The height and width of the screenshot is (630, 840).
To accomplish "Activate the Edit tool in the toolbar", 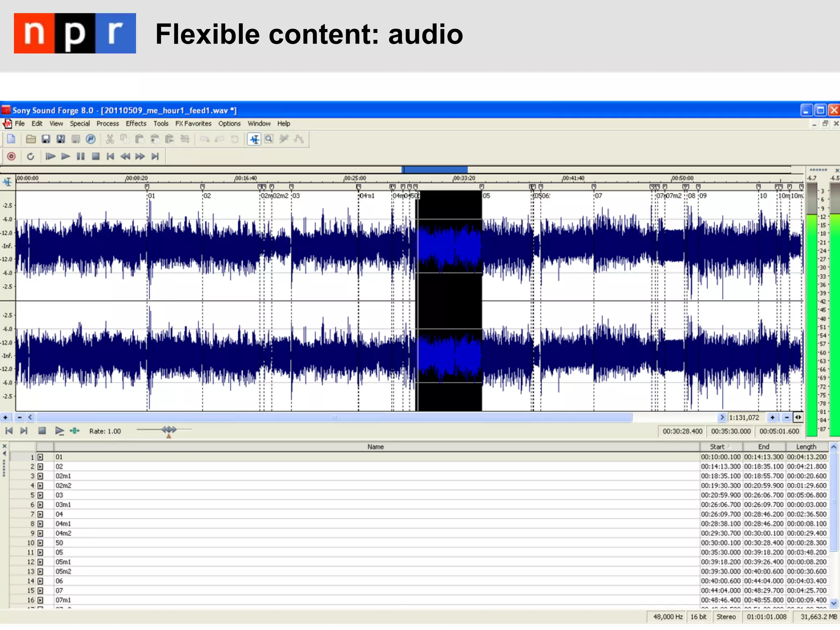I will click(x=254, y=139).
